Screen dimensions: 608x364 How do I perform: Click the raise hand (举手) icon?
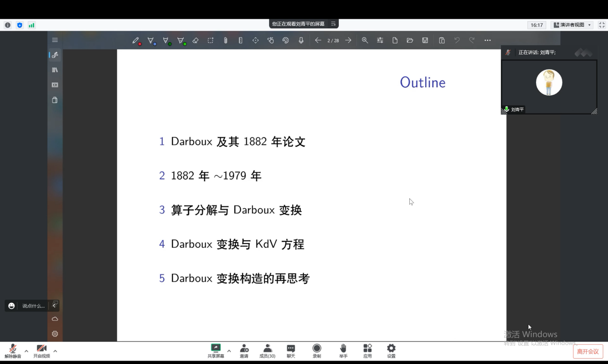pos(343,351)
